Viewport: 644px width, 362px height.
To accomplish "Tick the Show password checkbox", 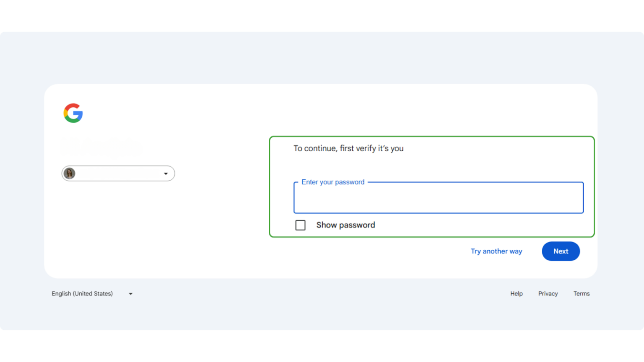I will click(300, 225).
